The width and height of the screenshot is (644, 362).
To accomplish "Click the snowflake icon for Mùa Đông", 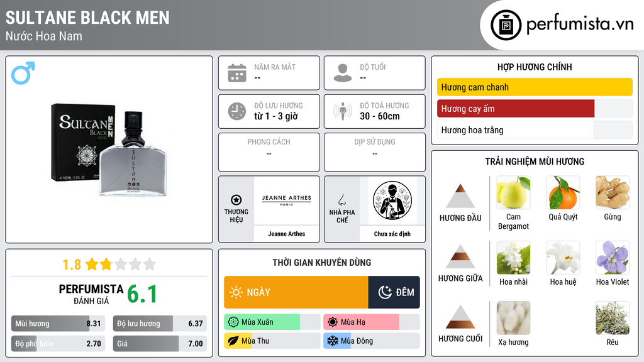I will click(333, 341).
